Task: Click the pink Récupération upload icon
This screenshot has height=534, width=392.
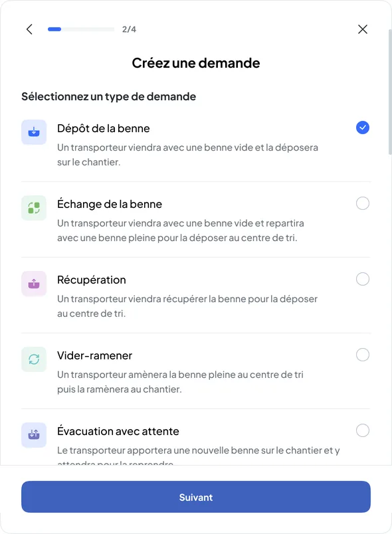Action: point(34,284)
